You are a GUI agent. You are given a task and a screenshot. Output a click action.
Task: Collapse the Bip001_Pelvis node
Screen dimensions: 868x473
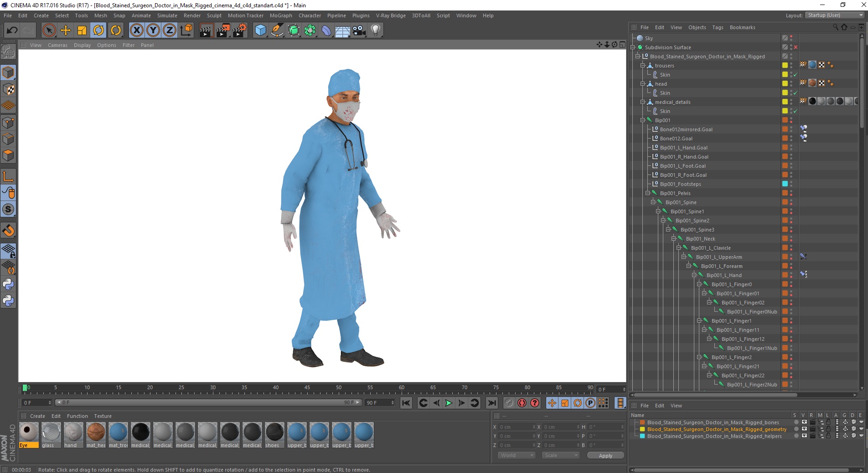[x=648, y=193]
